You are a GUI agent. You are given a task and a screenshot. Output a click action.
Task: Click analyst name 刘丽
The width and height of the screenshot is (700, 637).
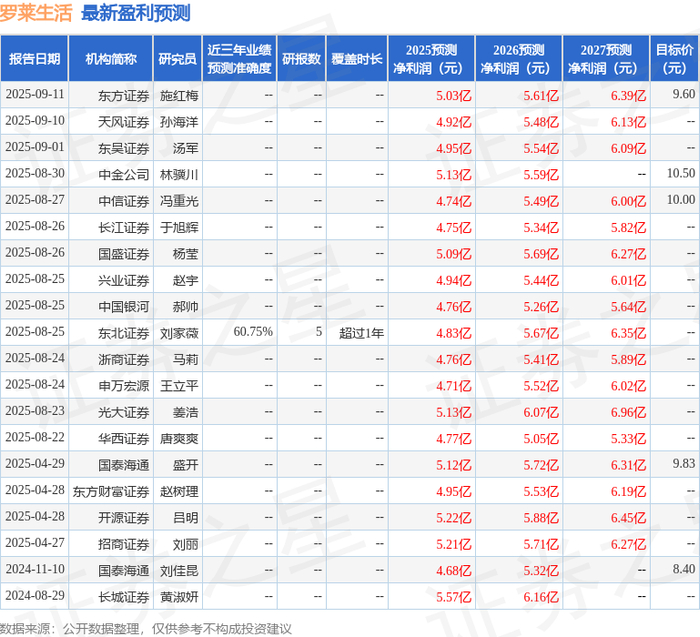pyautogui.click(x=185, y=544)
